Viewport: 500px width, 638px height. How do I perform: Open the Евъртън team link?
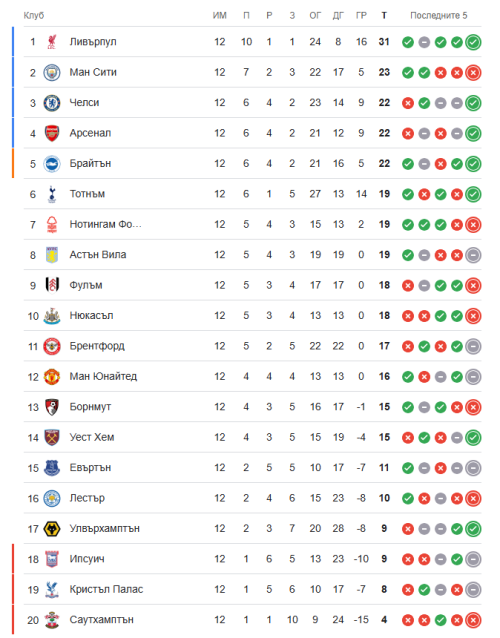pos(90,468)
